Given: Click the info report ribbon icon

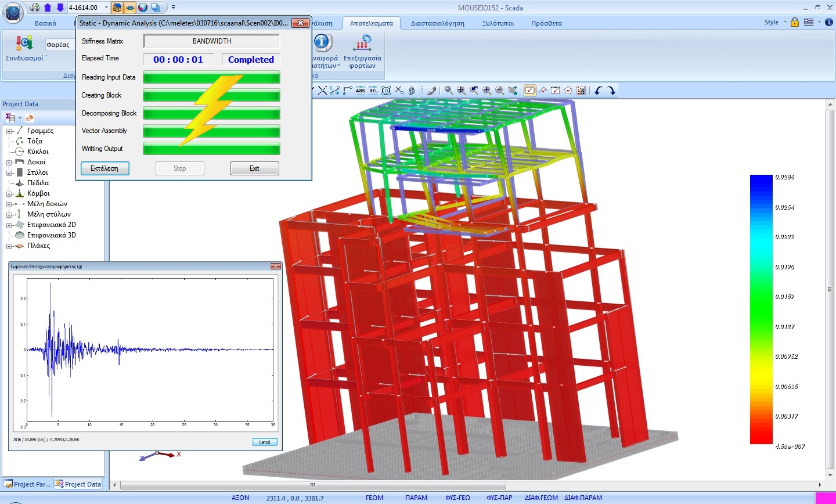Looking at the screenshot, I should click(x=323, y=42).
